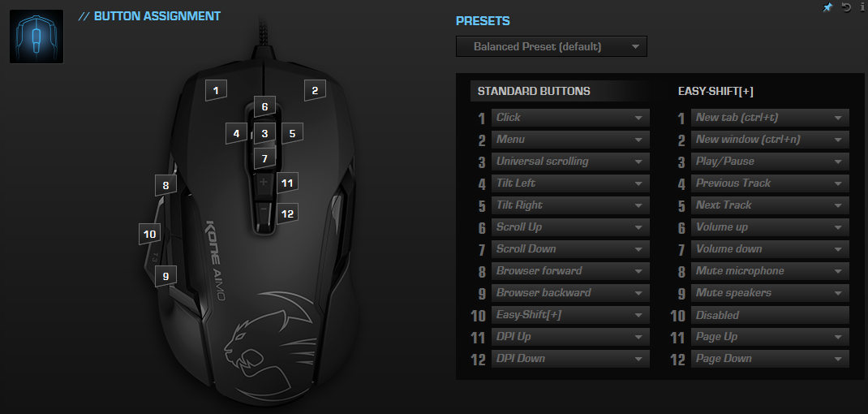Select marker 12 on mouse

287,213
